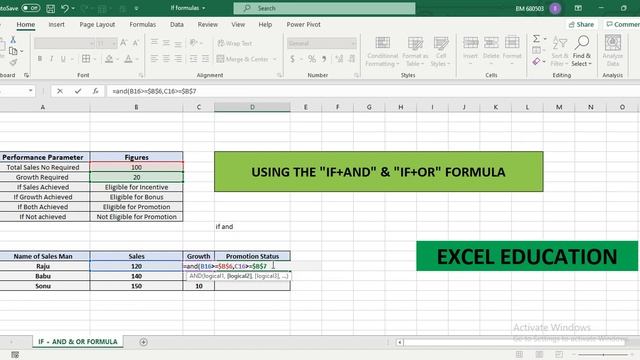Click the Clear eraser icon
Image resolution: width=640 pixels, height=360 pixels.
tap(536, 62)
